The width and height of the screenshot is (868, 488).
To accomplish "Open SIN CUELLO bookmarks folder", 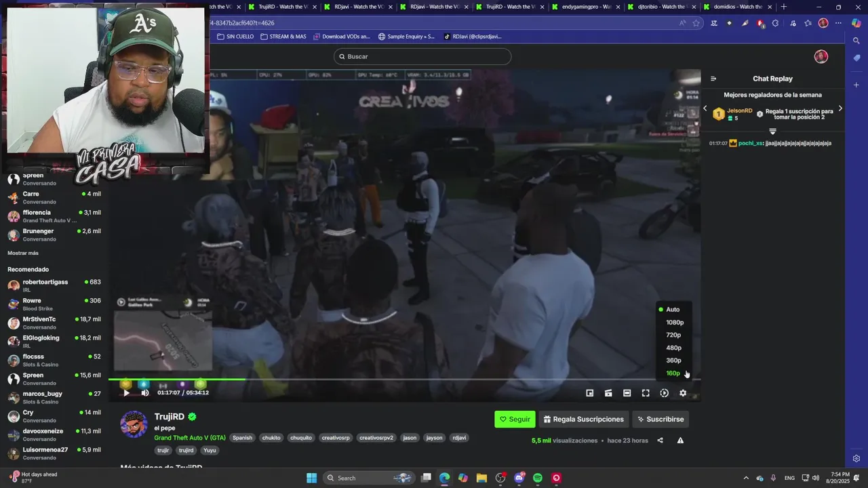I will tap(235, 37).
